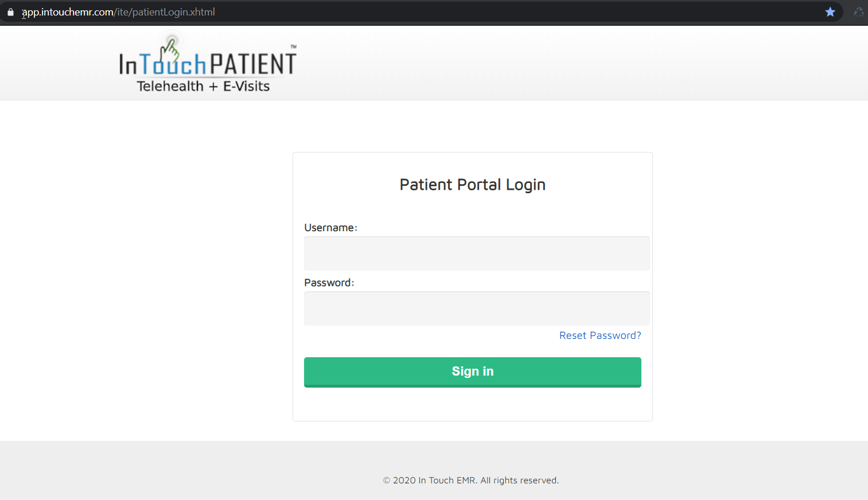Click the trademark symbol beside the PATIENT logo
868x500 pixels.
pyautogui.click(x=293, y=46)
